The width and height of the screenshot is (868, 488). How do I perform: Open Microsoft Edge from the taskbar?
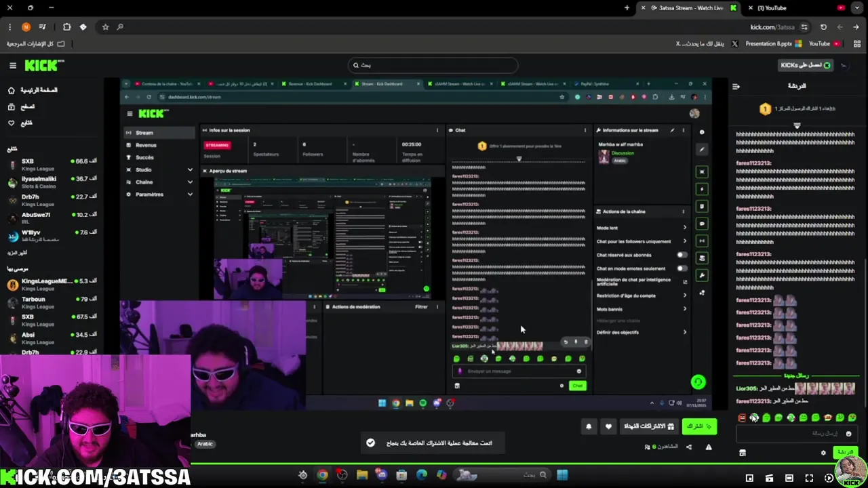(x=421, y=474)
